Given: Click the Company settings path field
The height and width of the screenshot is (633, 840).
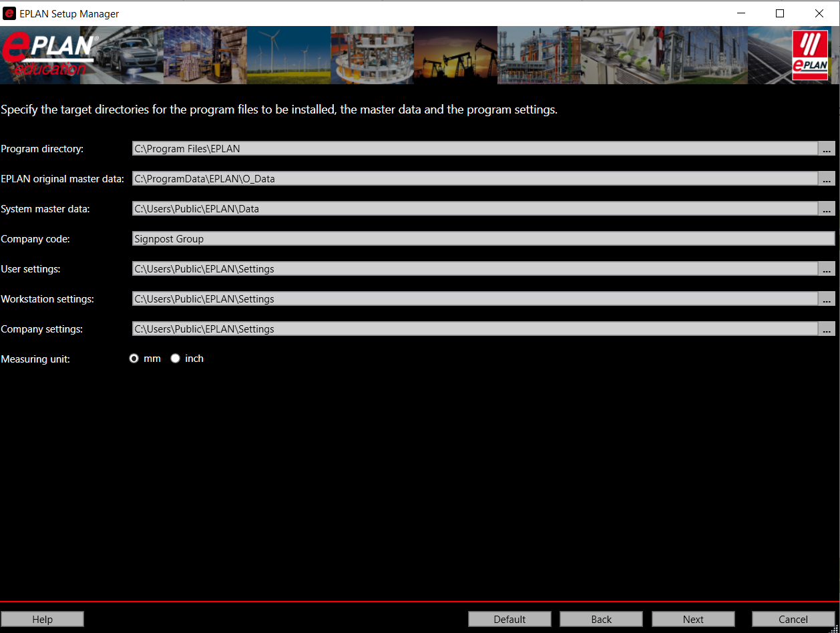Looking at the screenshot, I should coord(475,329).
